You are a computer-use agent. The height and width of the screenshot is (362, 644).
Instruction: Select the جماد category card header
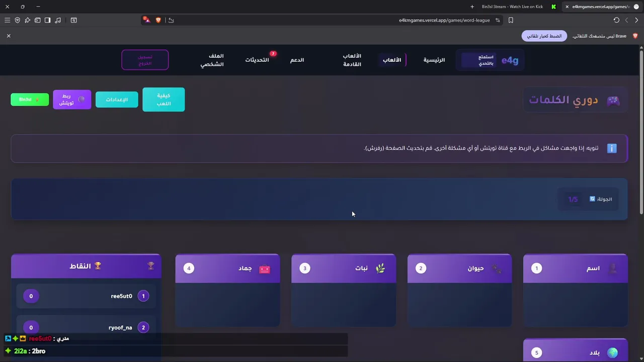coord(227,268)
